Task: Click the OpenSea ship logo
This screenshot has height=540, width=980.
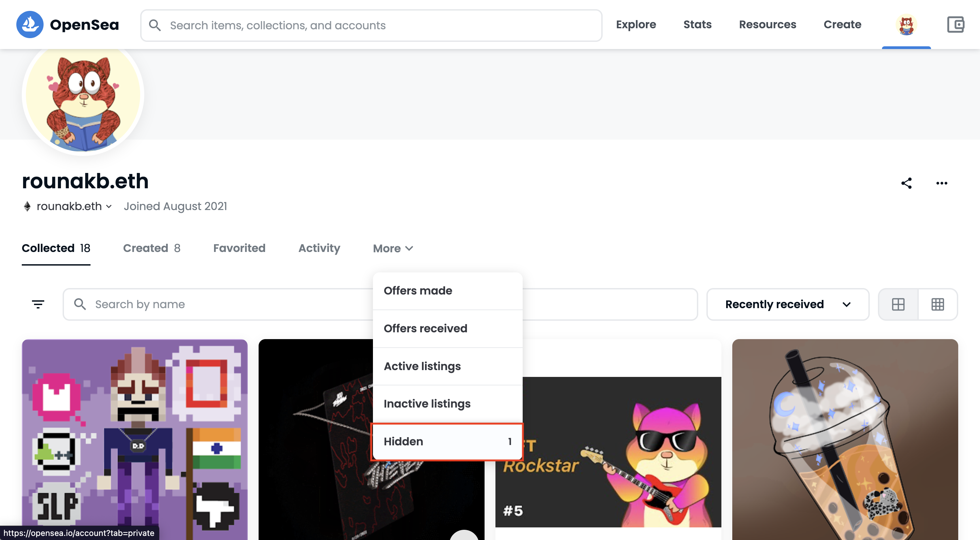Action: (x=30, y=25)
